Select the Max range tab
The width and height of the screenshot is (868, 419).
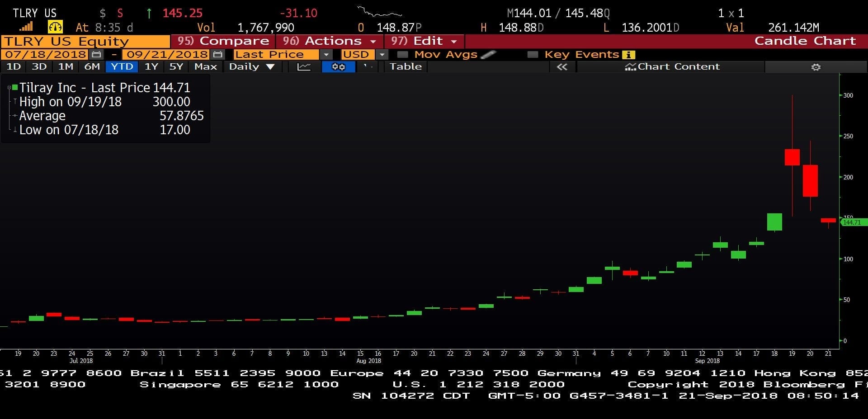point(206,67)
